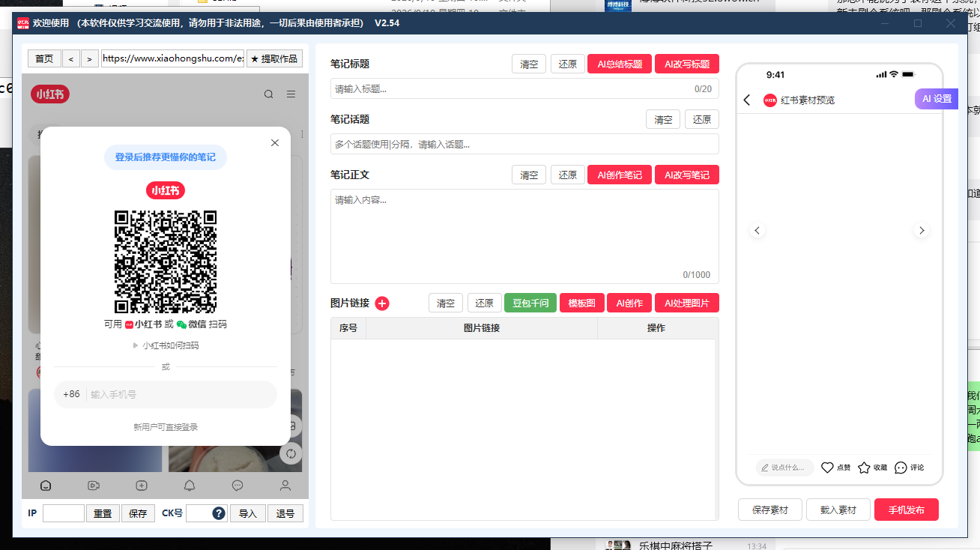Open the hamburger menu in Xiaohongshu header

[x=291, y=94]
